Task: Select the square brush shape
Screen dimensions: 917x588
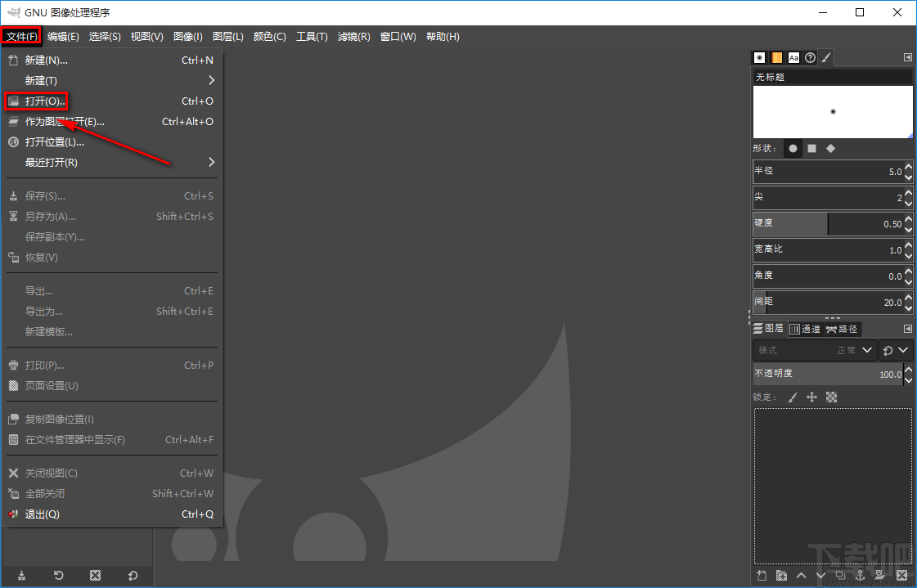Action: point(811,149)
